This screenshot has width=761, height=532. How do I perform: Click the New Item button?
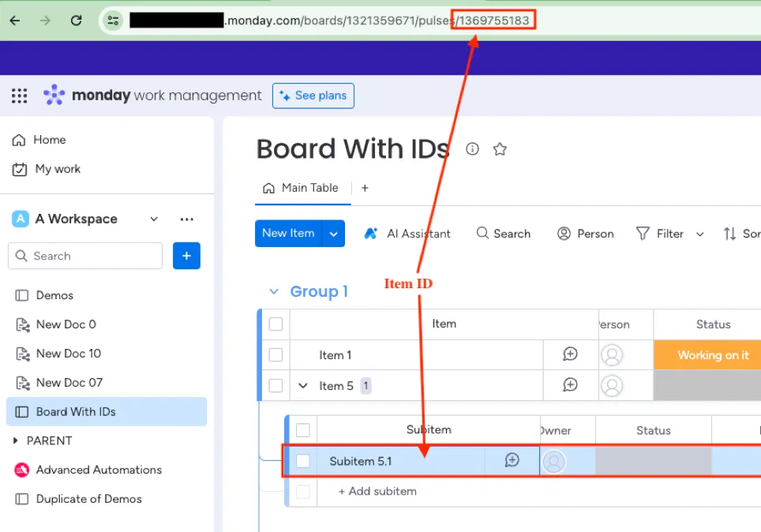[x=288, y=234]
